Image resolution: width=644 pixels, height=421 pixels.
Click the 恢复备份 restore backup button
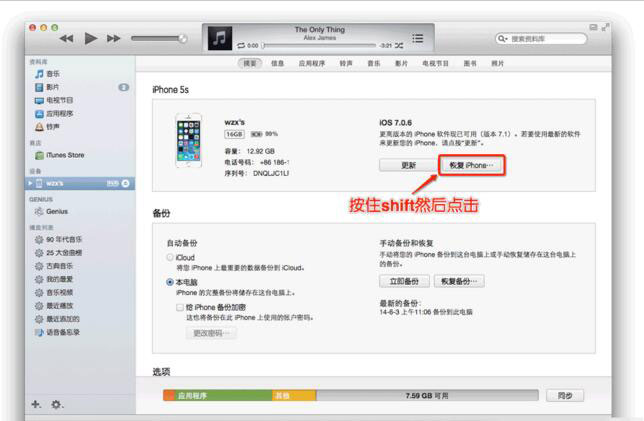click(x=459, y=281)
